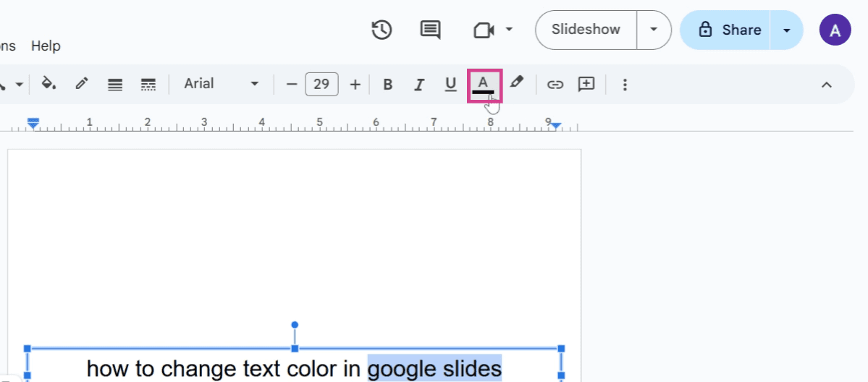Expand the Share options arrow
The height and width of the screenshot is (382, 868).
(786, 30)
